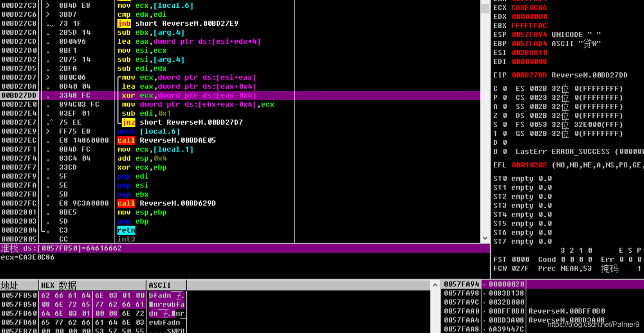
Task: Select the int3 instruction line
Action: point(126,239)
